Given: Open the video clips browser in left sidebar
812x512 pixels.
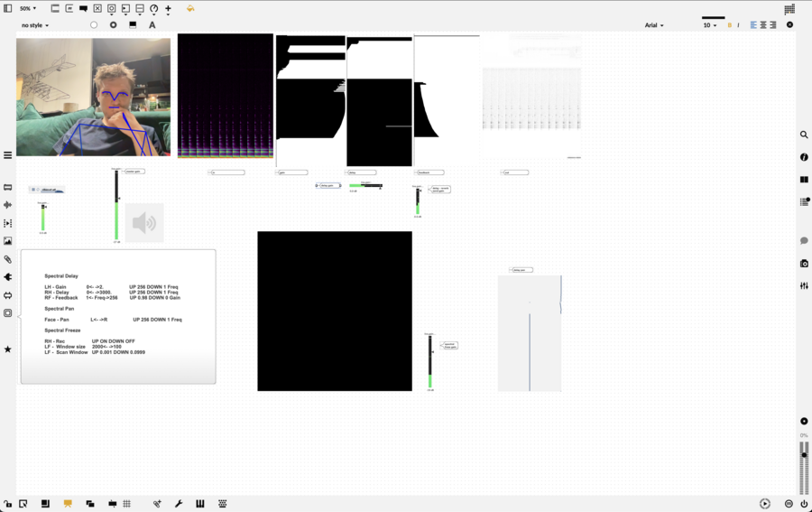Looking at the screenshot, I should click(x=8, y=223).
